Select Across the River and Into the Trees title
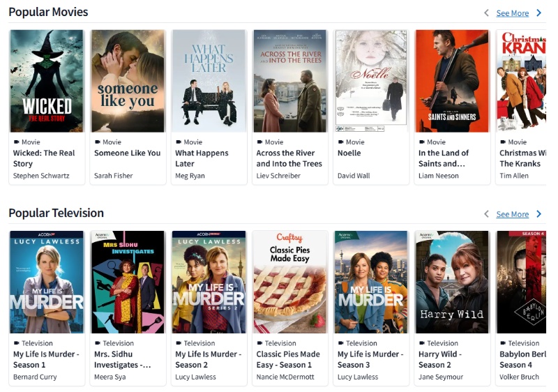558x392 pixels. [289, 158]
